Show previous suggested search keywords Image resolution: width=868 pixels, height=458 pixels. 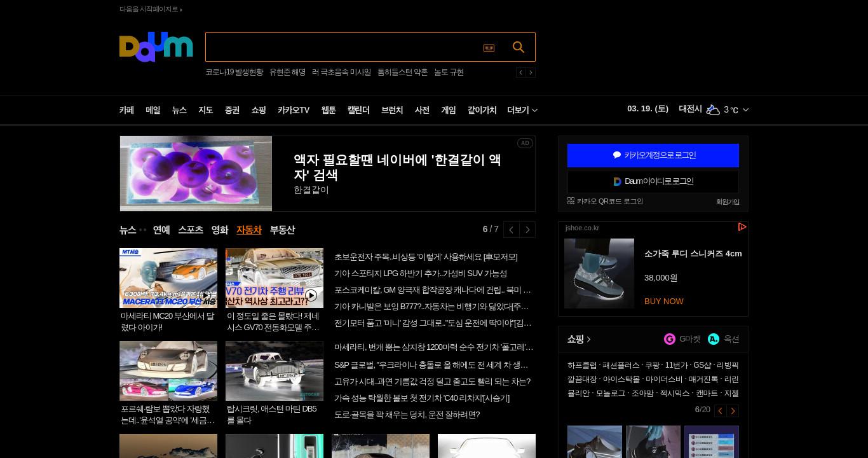click(x=520, y=73)
